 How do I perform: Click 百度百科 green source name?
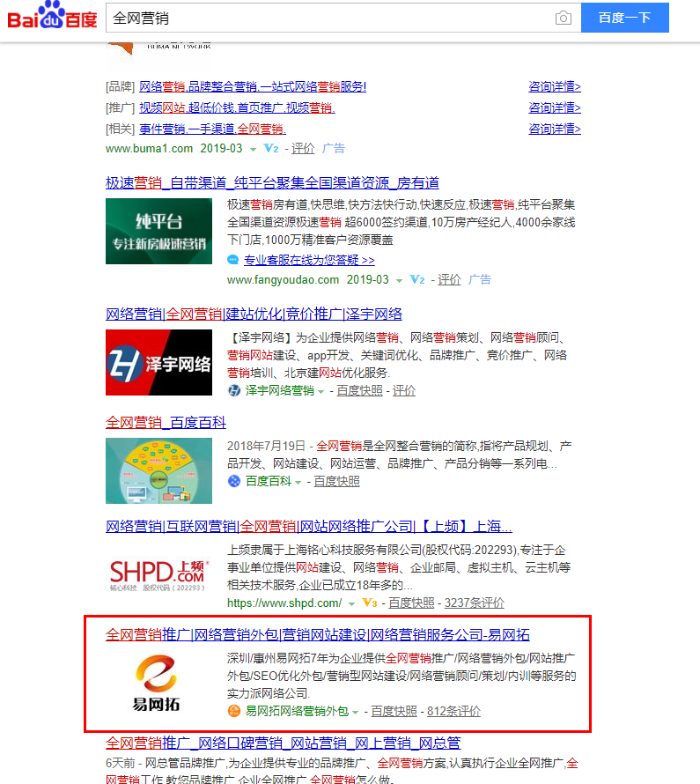pos(269,481)
